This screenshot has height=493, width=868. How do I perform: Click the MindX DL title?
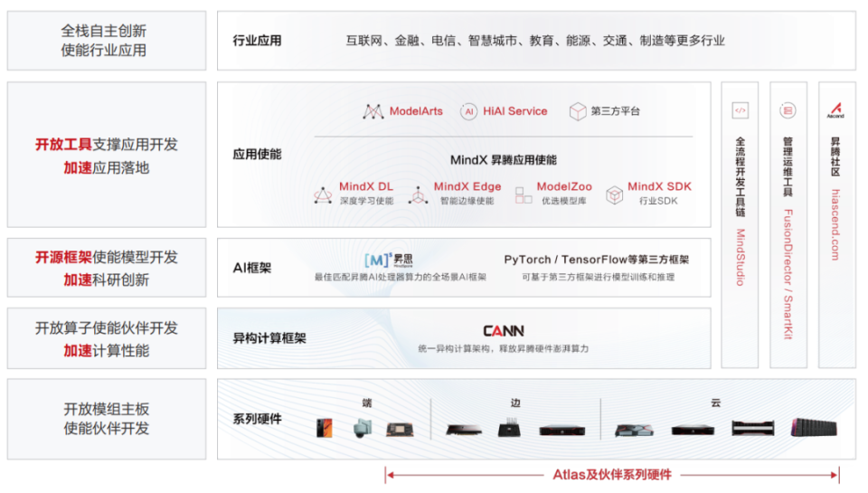click(x=366, y=186)
